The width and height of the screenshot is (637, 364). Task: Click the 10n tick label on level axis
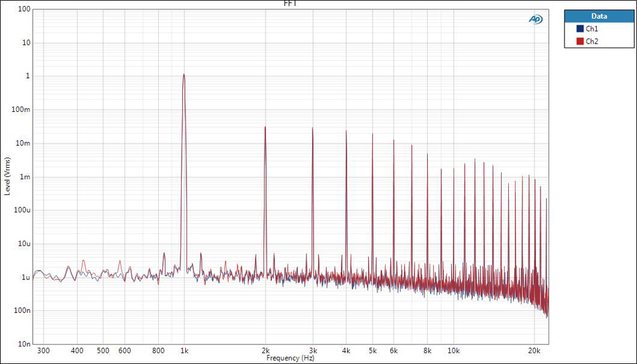24,344
